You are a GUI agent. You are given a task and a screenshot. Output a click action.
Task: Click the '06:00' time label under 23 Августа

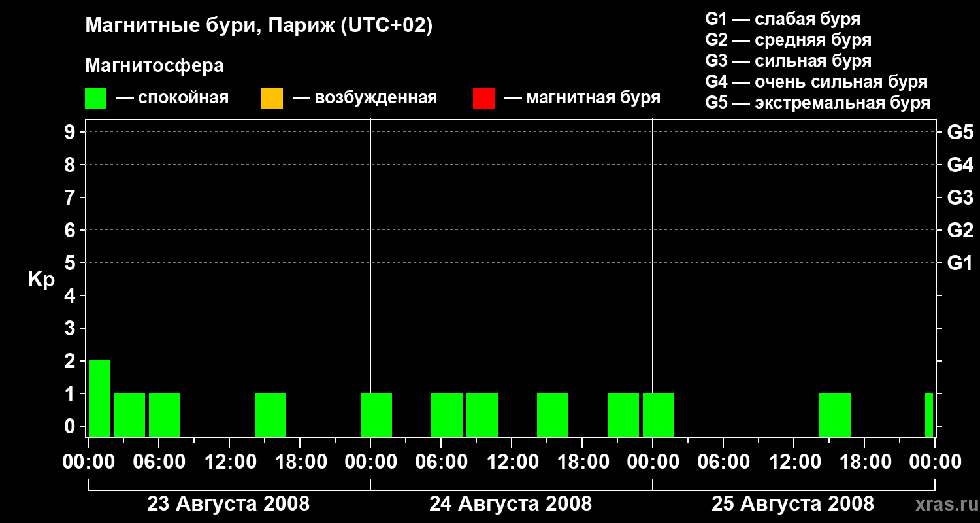[159, 462]
